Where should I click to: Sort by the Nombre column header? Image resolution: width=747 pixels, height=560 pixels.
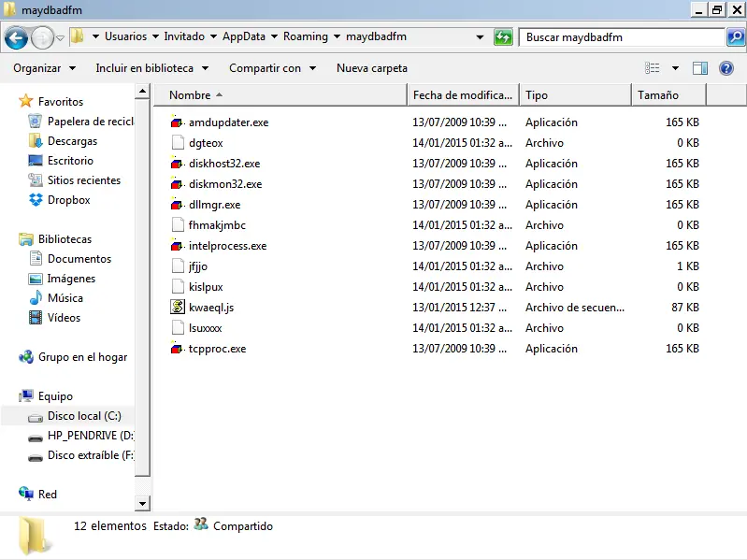coord(280,94)
